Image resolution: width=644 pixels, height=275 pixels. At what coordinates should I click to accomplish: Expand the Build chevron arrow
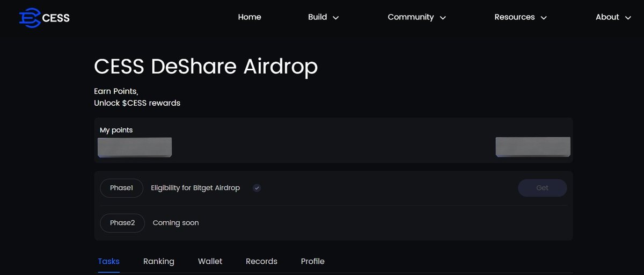pyautogui.click(x=336, y=18)
